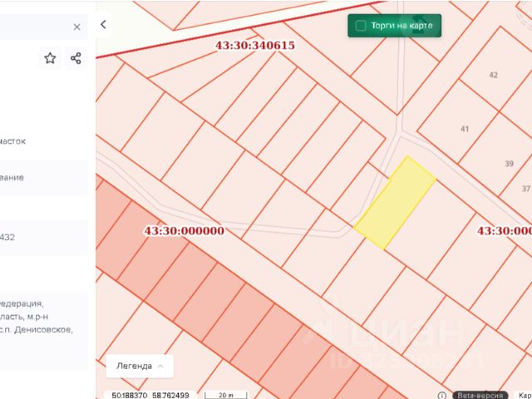Screen dimensions: 532x399
Task: Close the info panel with the X
Action: pyautogui.click(x=77, y=27)
